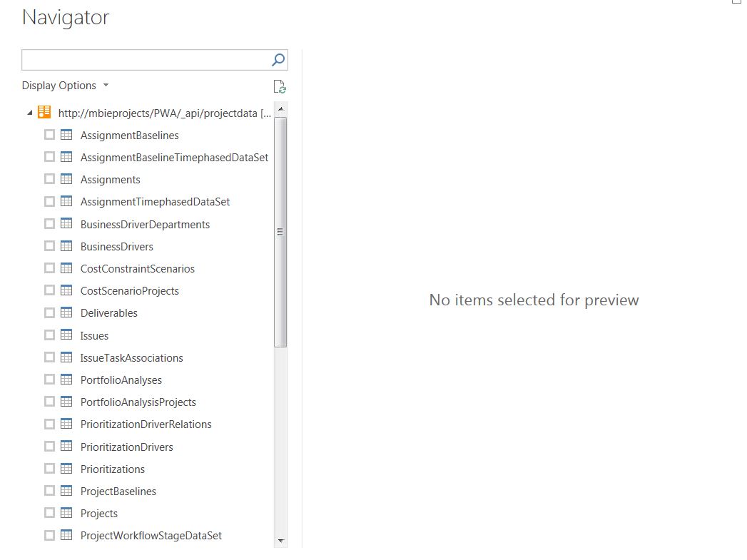
Task: Open the Display Options dropdown
Action: pyautogui.click(x=65, y=85)
